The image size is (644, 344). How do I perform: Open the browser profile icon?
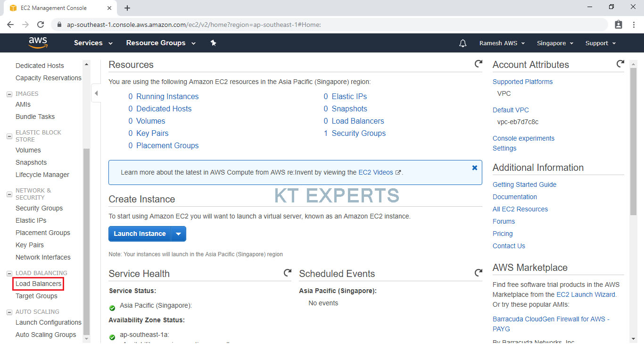619,25
